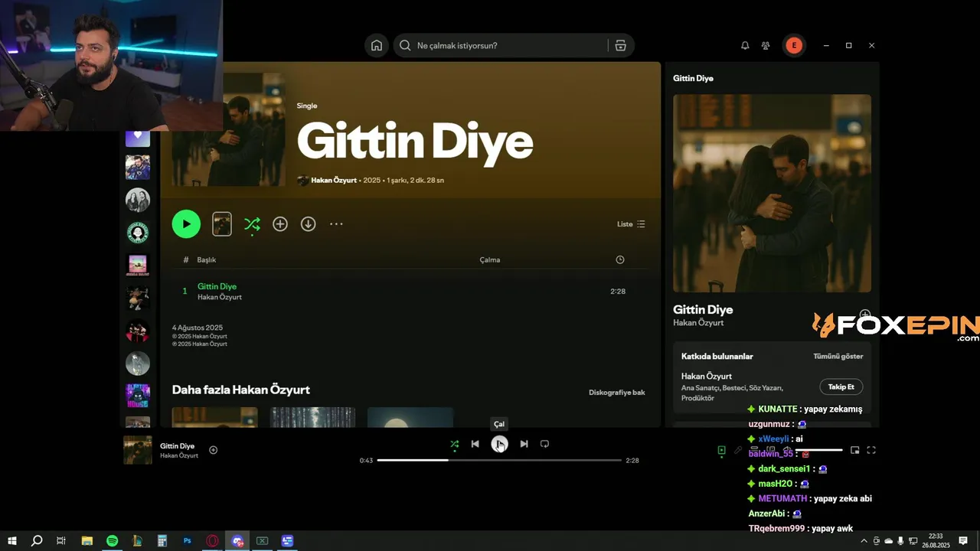Click 'Tümünü göster' in credits card

click(838, 356)
